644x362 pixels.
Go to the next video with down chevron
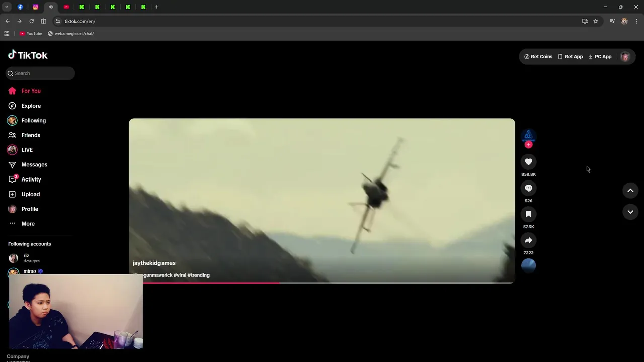pos(630,212)
